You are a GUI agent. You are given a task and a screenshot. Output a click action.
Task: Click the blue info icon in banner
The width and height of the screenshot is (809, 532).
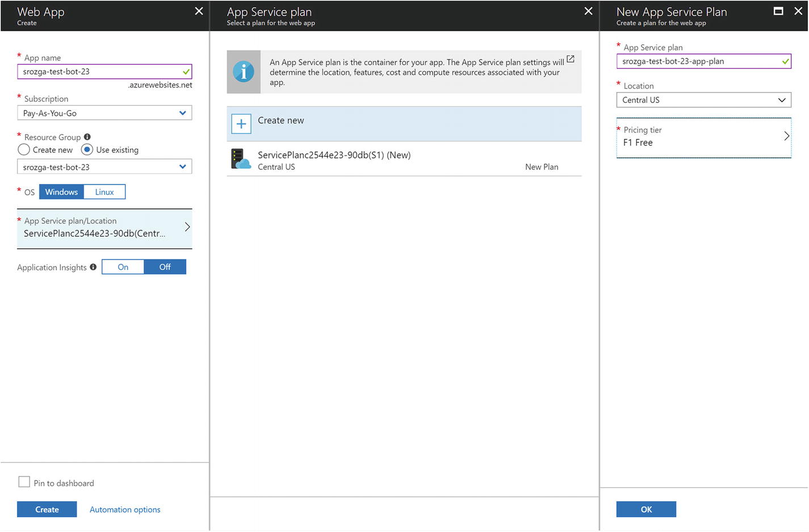pyautogui.click(x=244, y=72)
